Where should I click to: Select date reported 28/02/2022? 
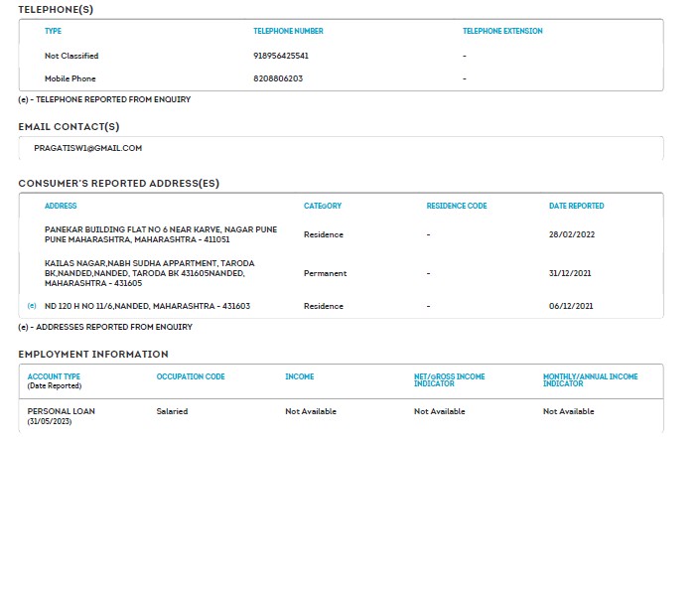(569, 234)
